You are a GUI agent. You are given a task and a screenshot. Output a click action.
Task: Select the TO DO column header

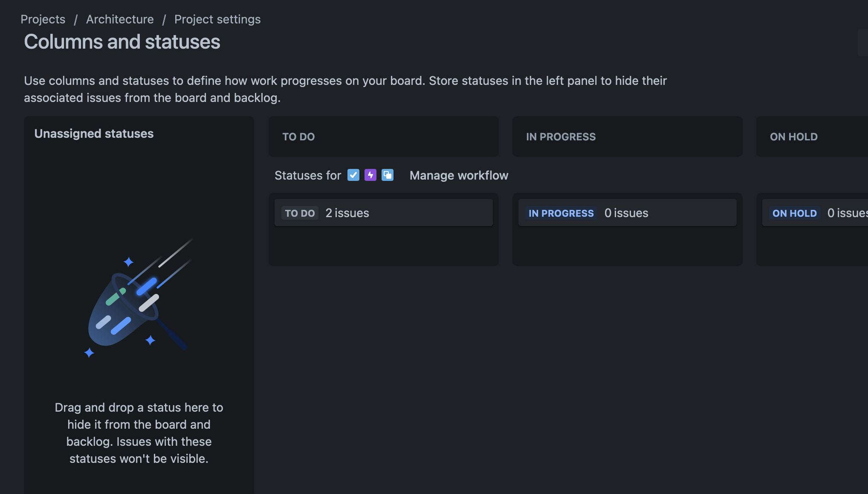point(384,137)
